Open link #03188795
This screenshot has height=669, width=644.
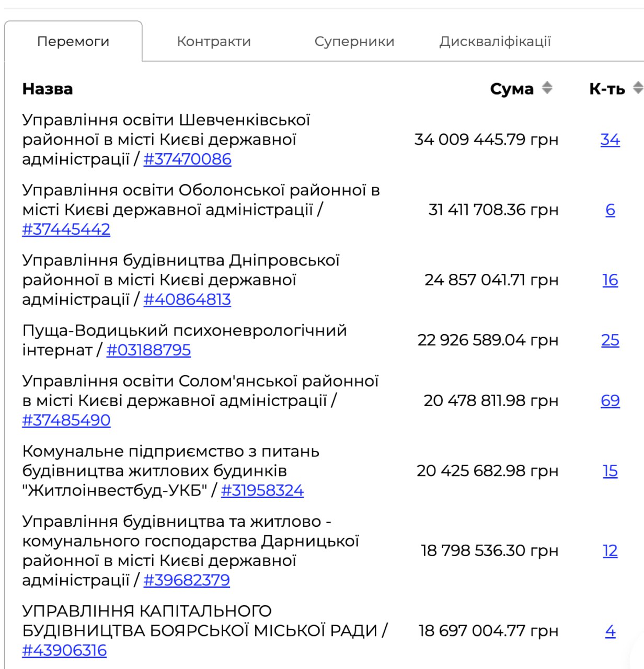148,350
